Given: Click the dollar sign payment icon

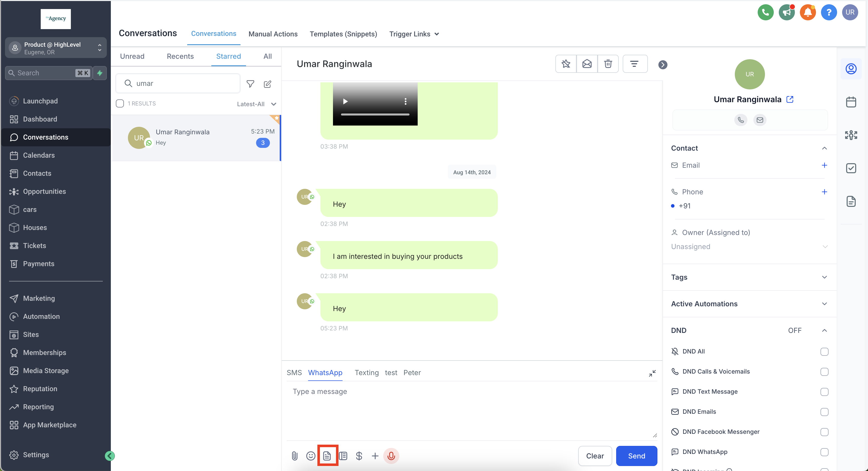Looking at the screenshot, I should coord(359,455).
